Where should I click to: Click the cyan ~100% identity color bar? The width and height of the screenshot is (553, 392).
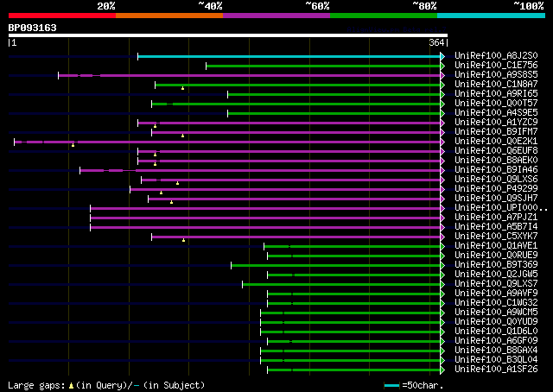(492, 16)
